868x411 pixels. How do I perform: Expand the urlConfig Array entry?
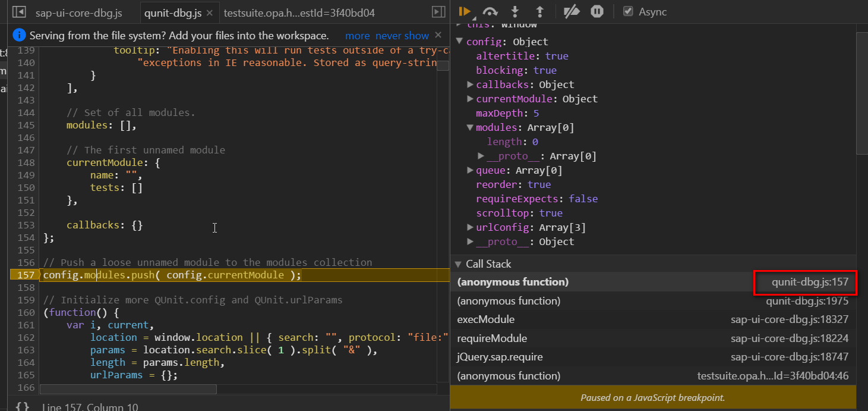click(470, 227)
